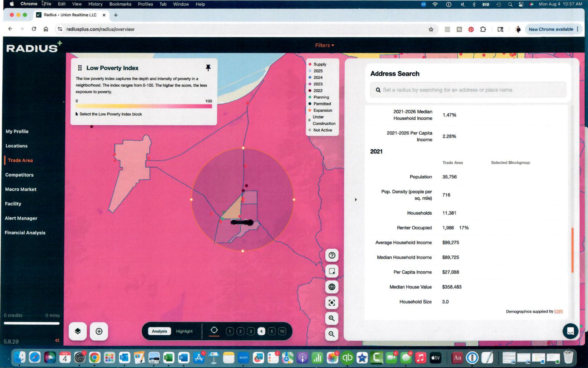Collapse the right panel arrow
Screen dimensions: 588x368
(356, 200)
